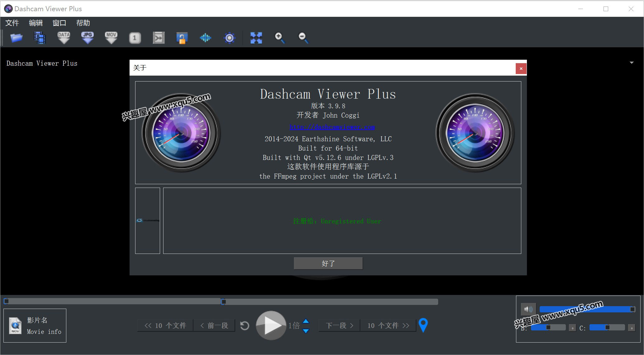Close the 关于 dialog with red X
Image resolution: width=644 pixels, height=355 pixels.
tap(521, 68)
